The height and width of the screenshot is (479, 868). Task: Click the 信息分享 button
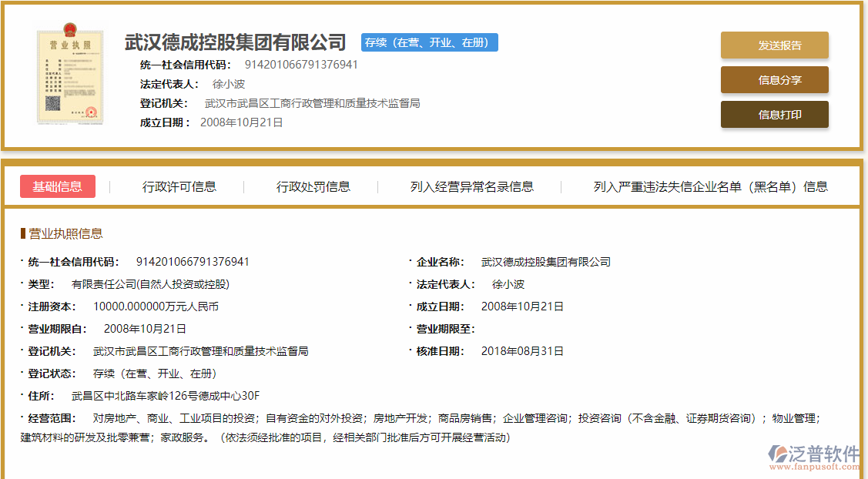[x=774, y=79]
